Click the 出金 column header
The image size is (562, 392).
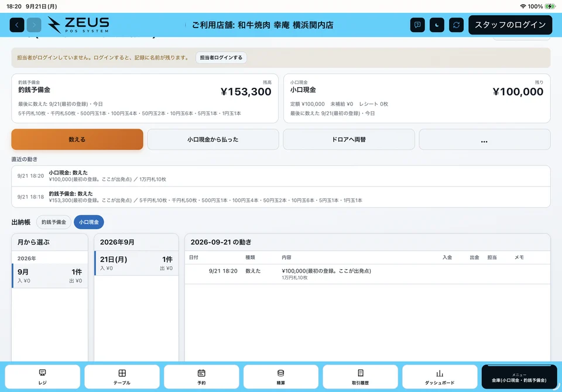475,257
